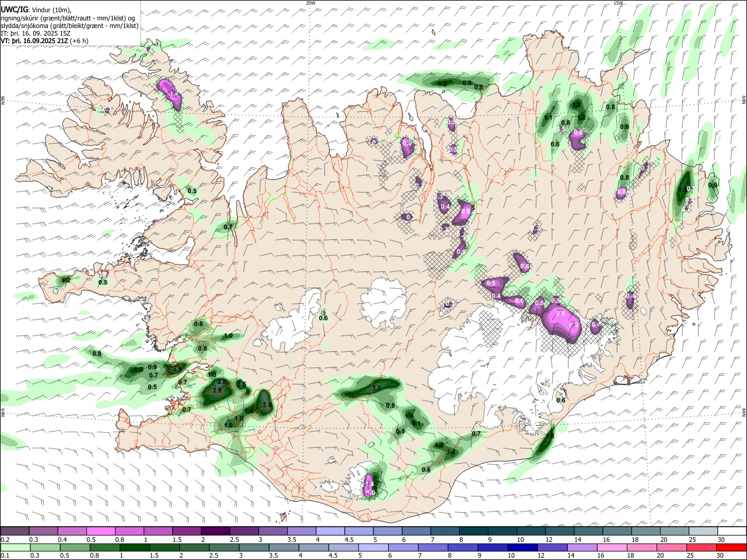Click the darkest green rain swatch between 1 and 1.5
This screenshot has height=560, width=747.
click(x=134, y=547)
